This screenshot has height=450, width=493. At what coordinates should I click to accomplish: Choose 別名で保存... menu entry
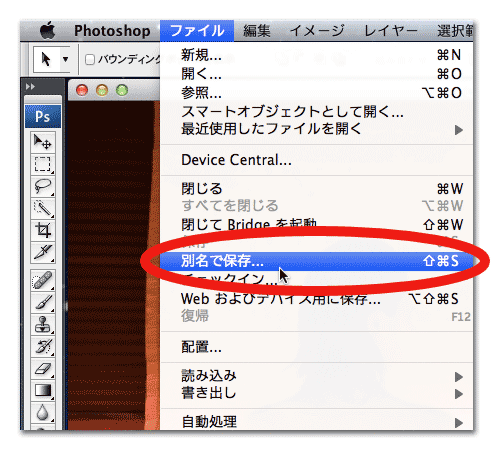click(x=316, y=261)
